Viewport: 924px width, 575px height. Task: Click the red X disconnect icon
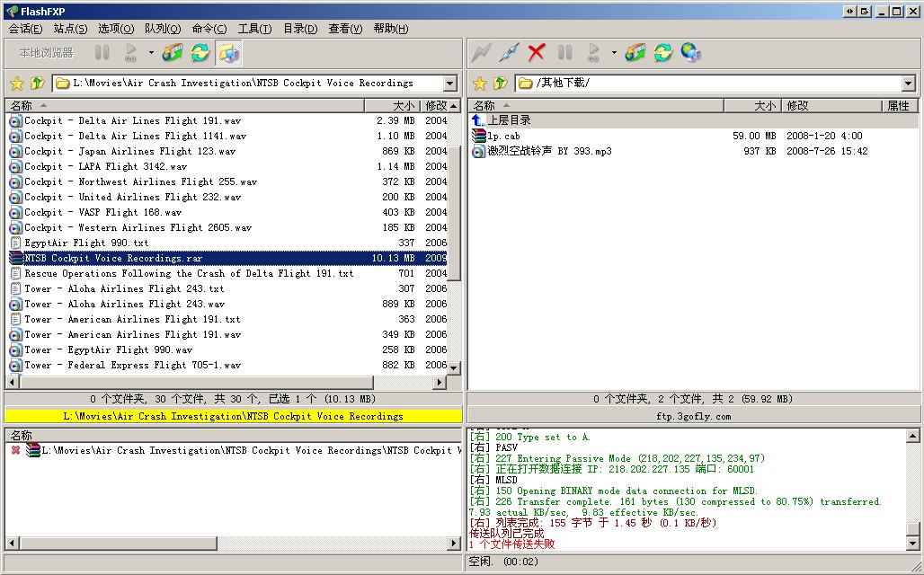pyautogui.click(x=537, y=53)
